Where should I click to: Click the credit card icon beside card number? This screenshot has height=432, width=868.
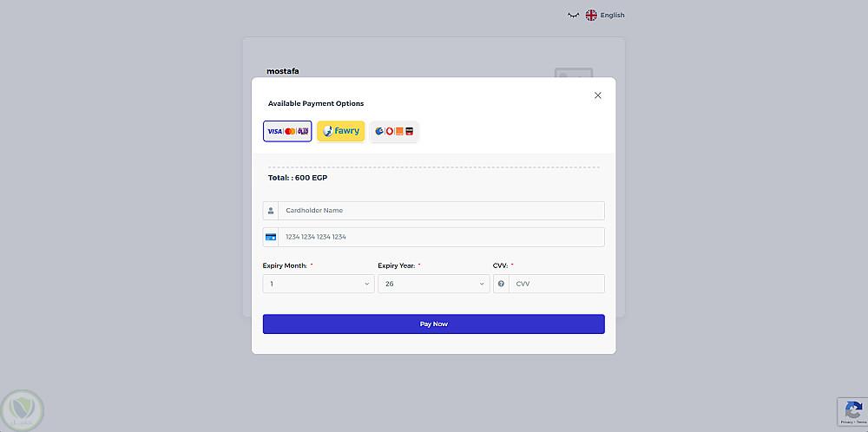click(x=271, y=237)
